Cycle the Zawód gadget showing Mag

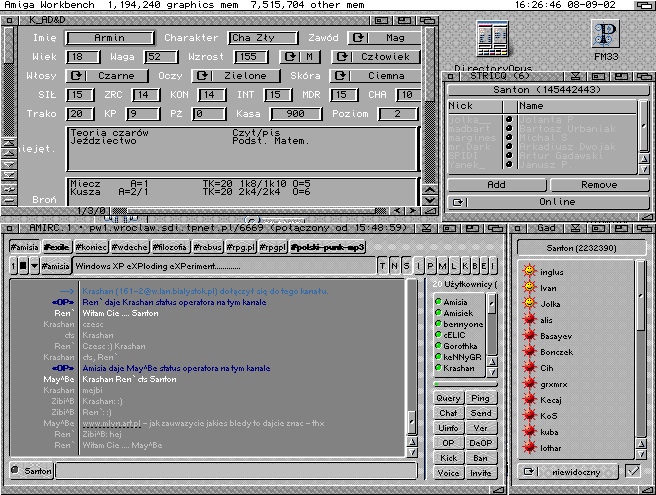click(384, 38)
